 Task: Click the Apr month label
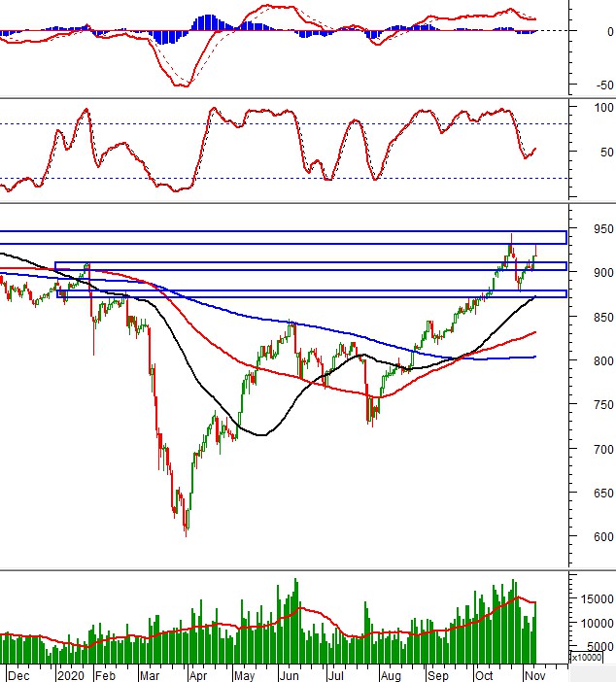197,672
